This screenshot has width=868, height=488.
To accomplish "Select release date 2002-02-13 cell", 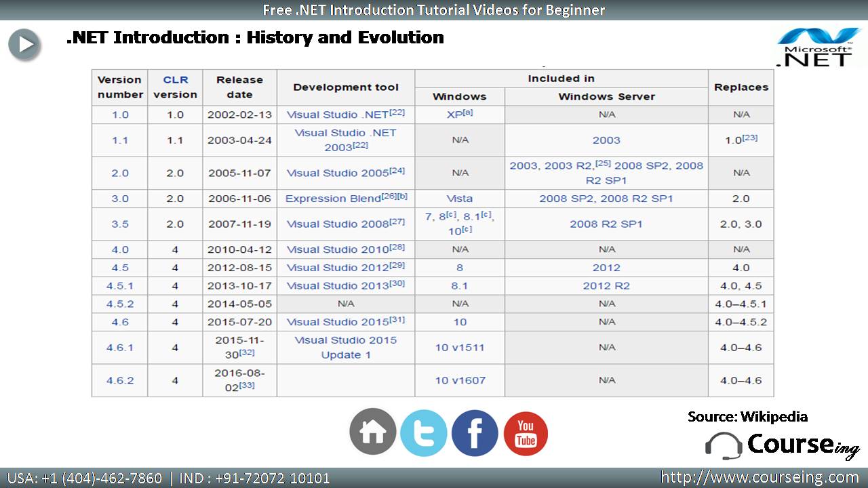I will pyautogui.click(x=239, y=115).
